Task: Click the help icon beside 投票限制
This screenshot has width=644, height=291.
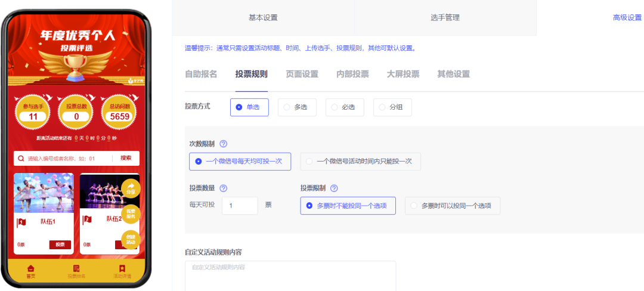Action: [334, 188]
